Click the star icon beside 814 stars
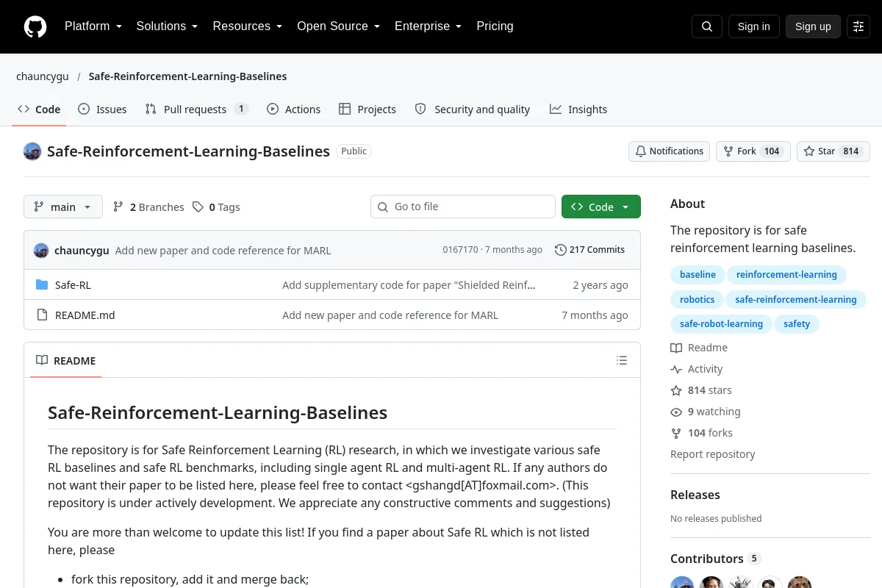882x588 pixels. point(676,390)
